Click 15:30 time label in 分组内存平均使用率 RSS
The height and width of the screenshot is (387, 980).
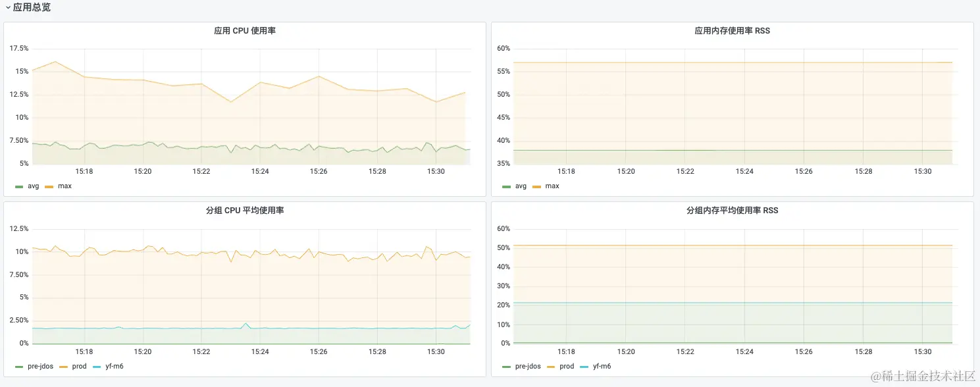pyautogui.click(x=923, y=351)
